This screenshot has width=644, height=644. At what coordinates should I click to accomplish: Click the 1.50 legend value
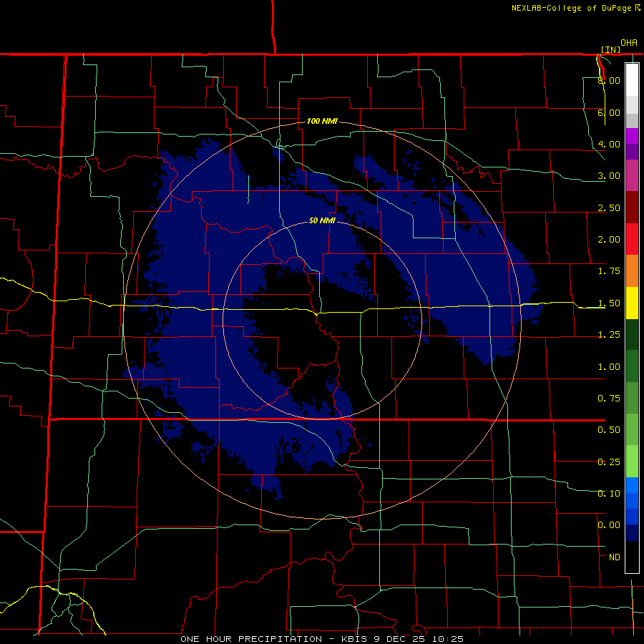coord(609,303)
